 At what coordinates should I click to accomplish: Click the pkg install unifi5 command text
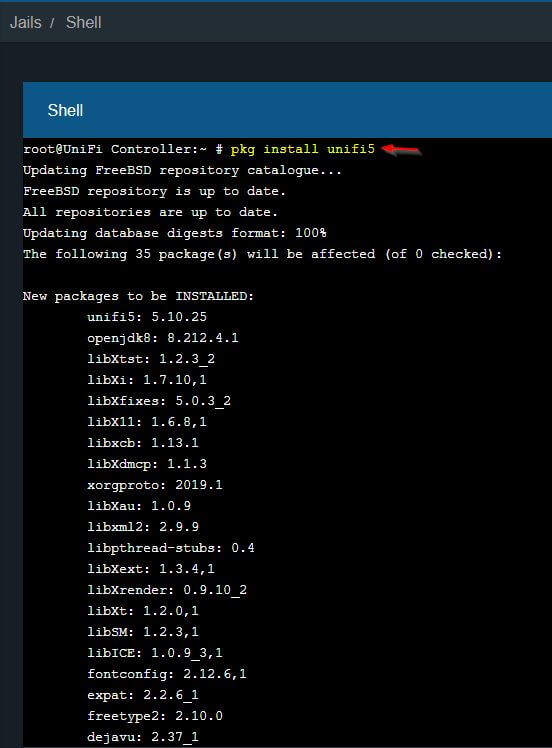[302, 149]
